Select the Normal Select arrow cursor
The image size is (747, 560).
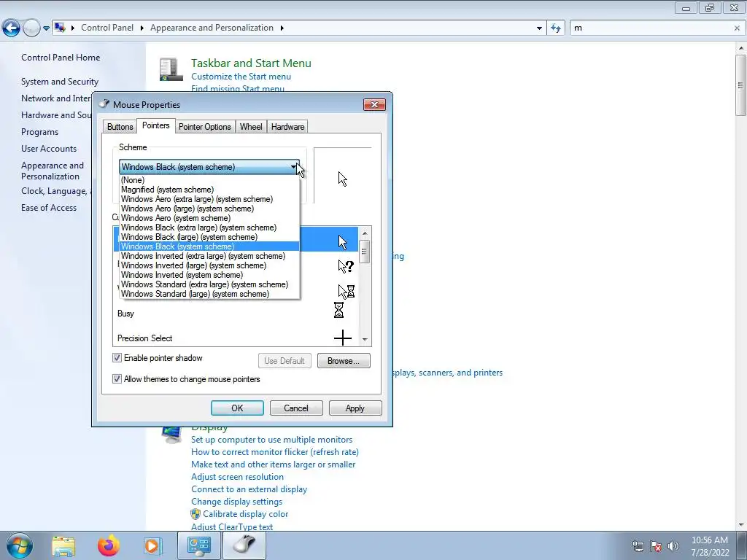click(x=343, y=242)
